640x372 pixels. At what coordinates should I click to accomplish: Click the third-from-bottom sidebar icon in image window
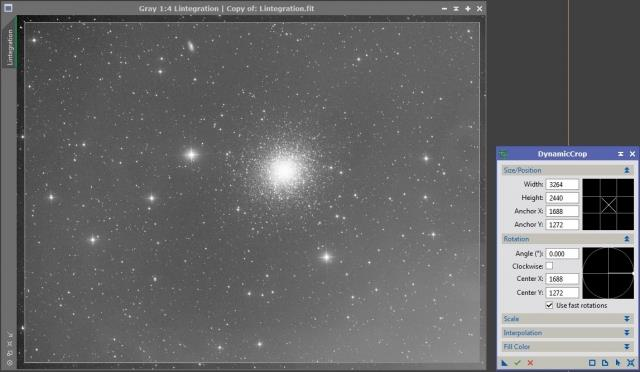[x=10, y=344]
